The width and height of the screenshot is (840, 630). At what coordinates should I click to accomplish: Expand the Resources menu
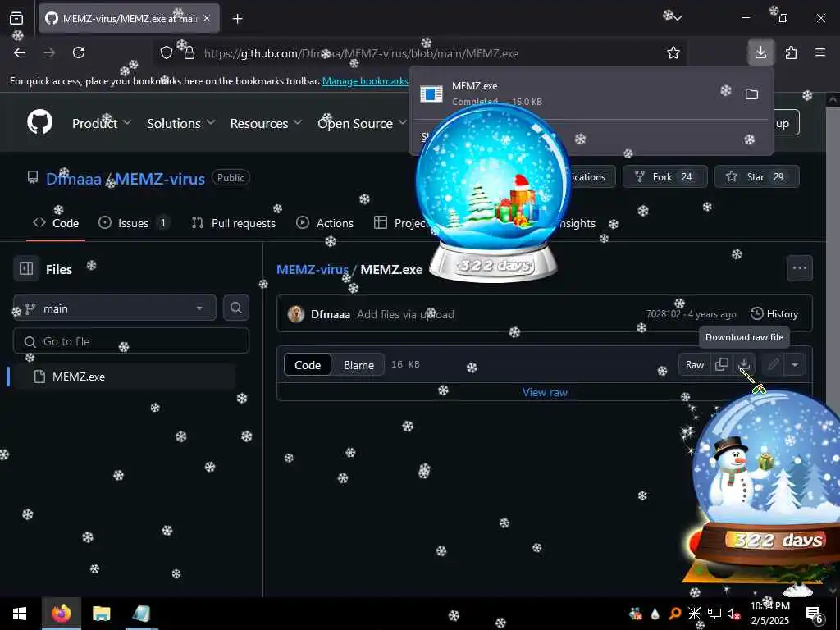(266, 123)
